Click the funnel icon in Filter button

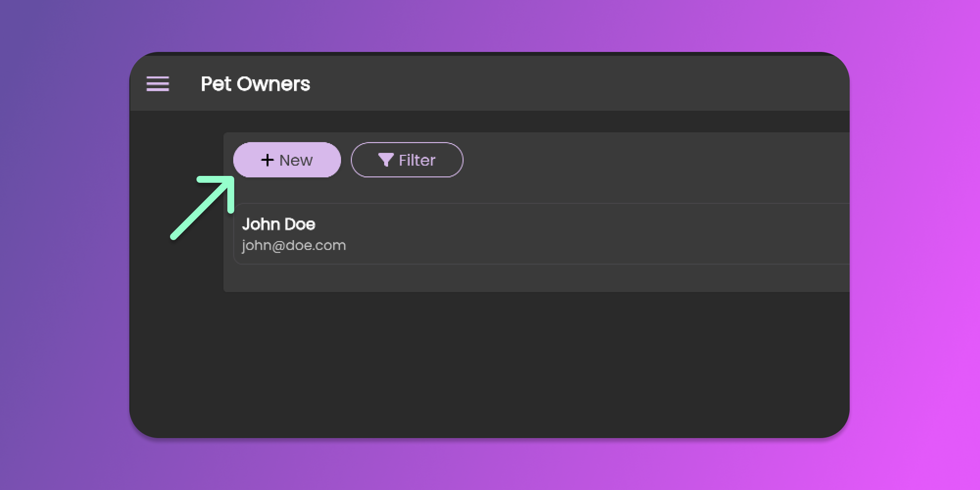coord(386,160)
